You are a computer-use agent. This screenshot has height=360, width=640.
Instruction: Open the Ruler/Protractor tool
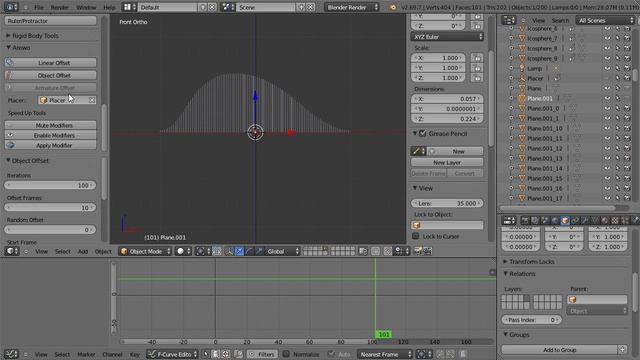click(51, 21)
